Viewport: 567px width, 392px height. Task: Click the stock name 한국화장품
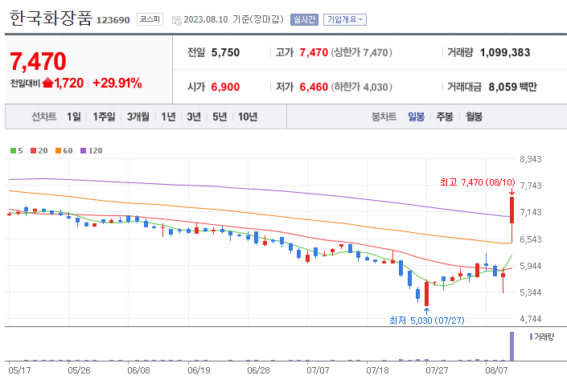(x=51, y=18)
